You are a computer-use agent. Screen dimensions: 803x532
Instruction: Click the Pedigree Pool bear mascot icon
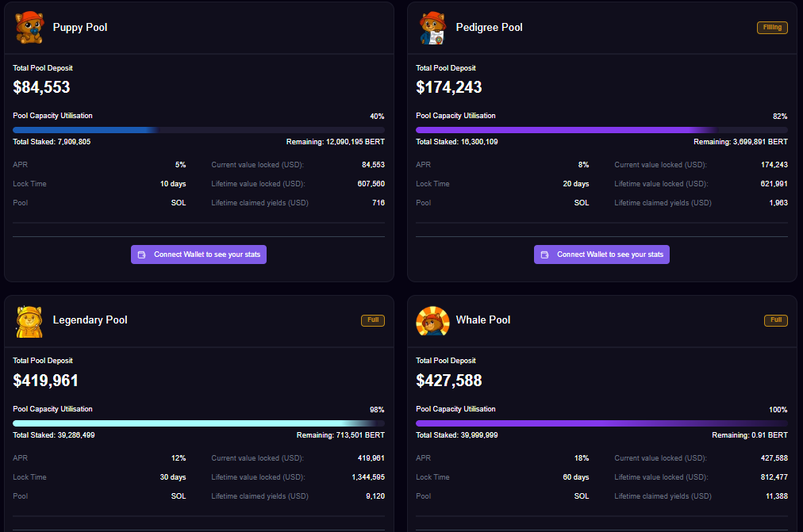tap(432, 28)
